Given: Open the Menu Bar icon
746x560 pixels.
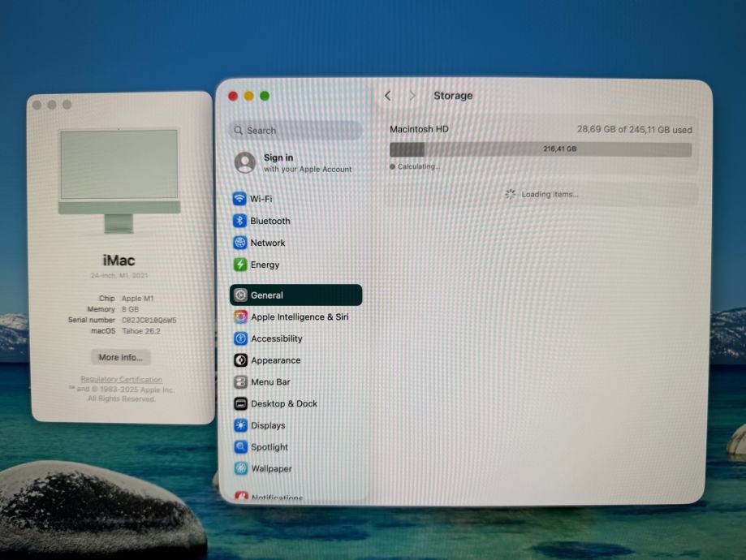Looking at the screenshot, I should pos(241,381).
